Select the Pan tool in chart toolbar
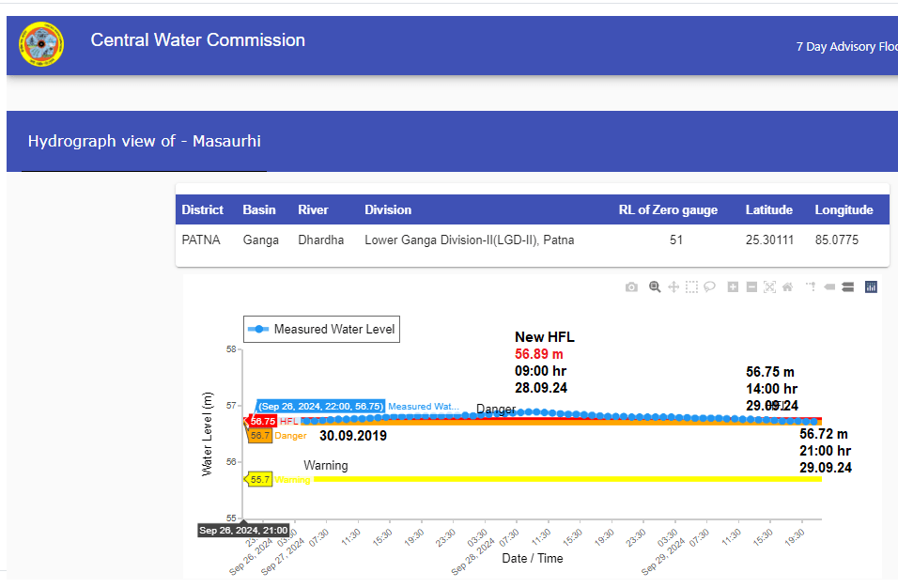This screenshot has width=898, height=588. click(x=673, y=286)
